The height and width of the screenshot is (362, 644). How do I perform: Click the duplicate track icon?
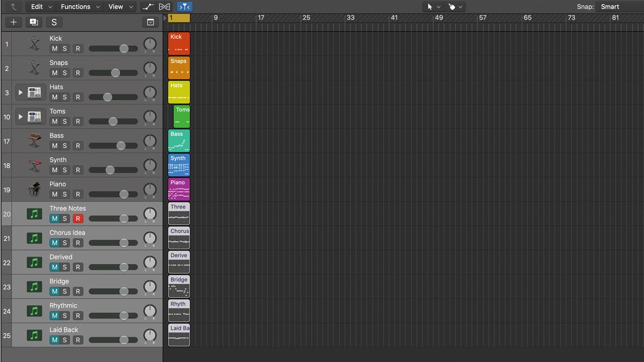point(33,22)
